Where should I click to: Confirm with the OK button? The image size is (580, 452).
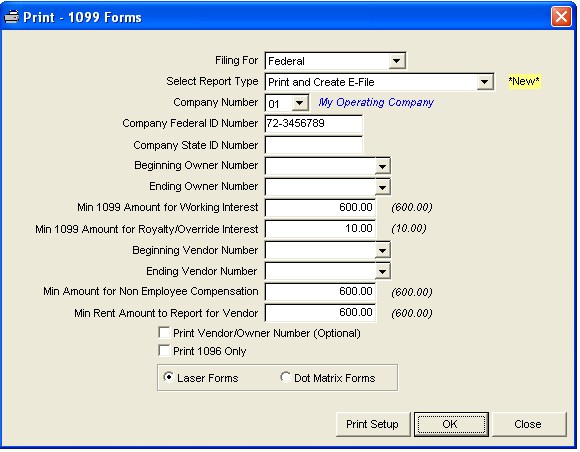click(x=451, y=424)
